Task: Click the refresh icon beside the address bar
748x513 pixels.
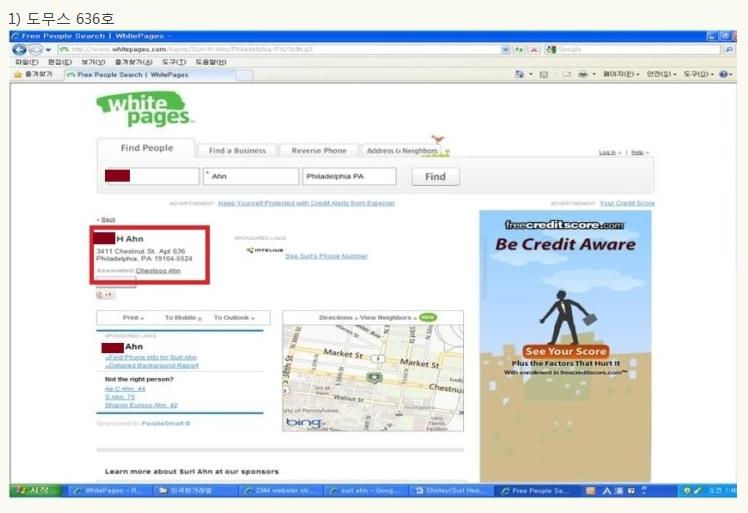Action: pos(520,49)
